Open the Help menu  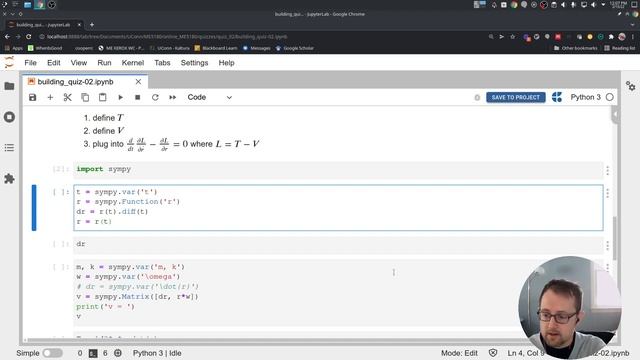pyautogui.click(x=226, y=63)
